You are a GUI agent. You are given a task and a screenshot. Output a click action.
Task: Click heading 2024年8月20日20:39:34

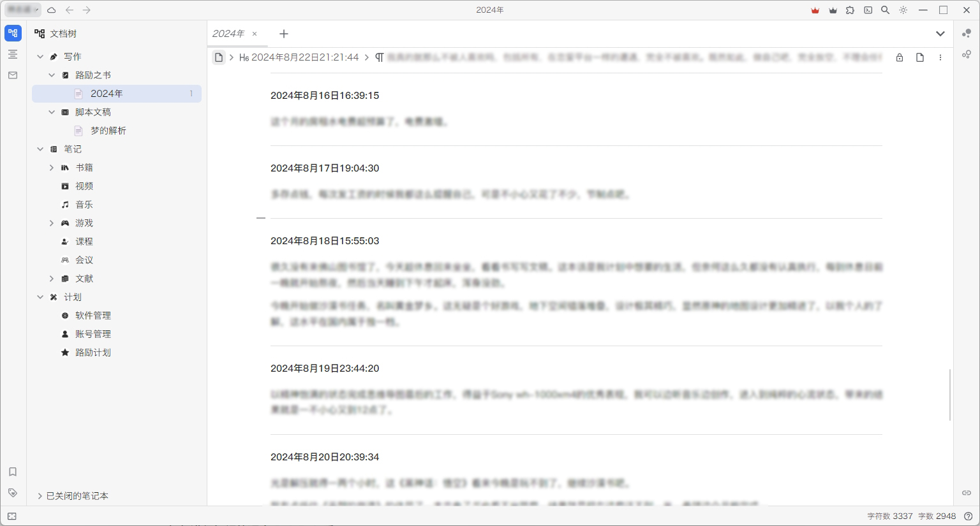coord(325,457)
